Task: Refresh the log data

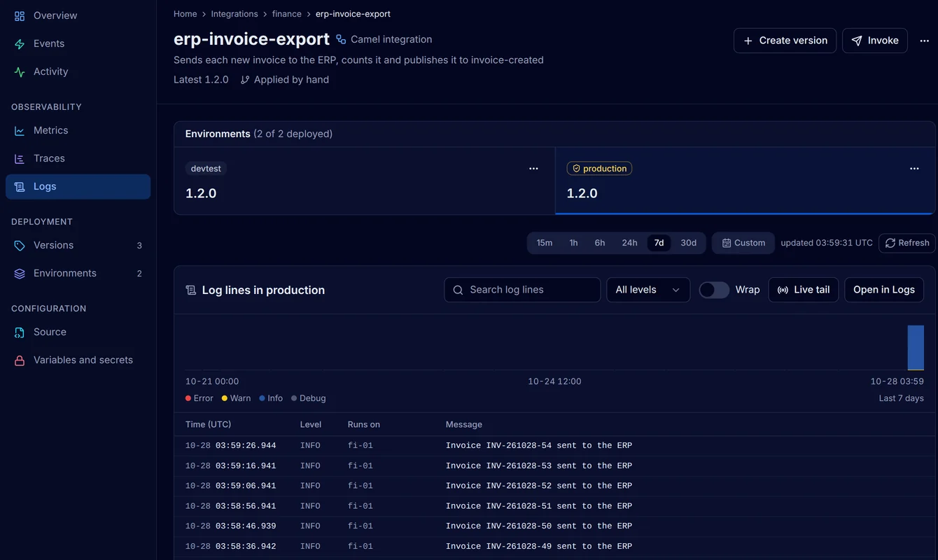Action: tap(907, 243)
